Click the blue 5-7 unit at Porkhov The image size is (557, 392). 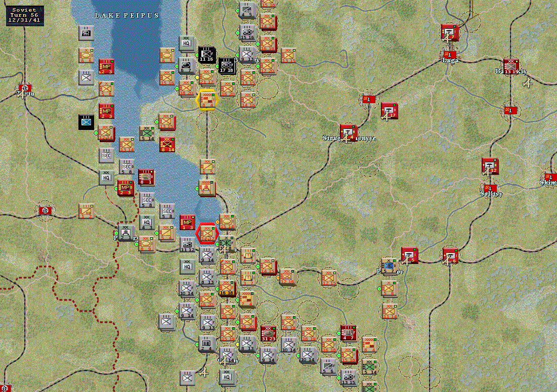click(x=389, y=266)
